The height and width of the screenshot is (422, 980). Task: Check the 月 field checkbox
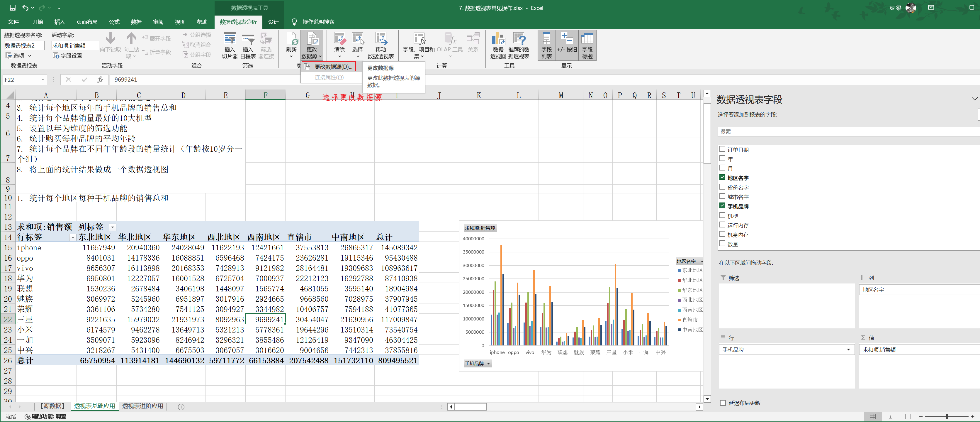tap(722, 168)
